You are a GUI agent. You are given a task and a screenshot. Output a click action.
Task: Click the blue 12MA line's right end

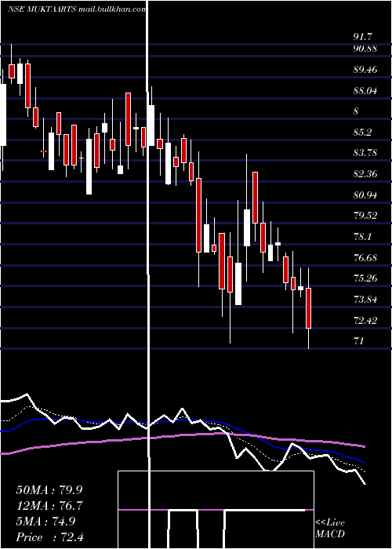(x=362, y=461)
